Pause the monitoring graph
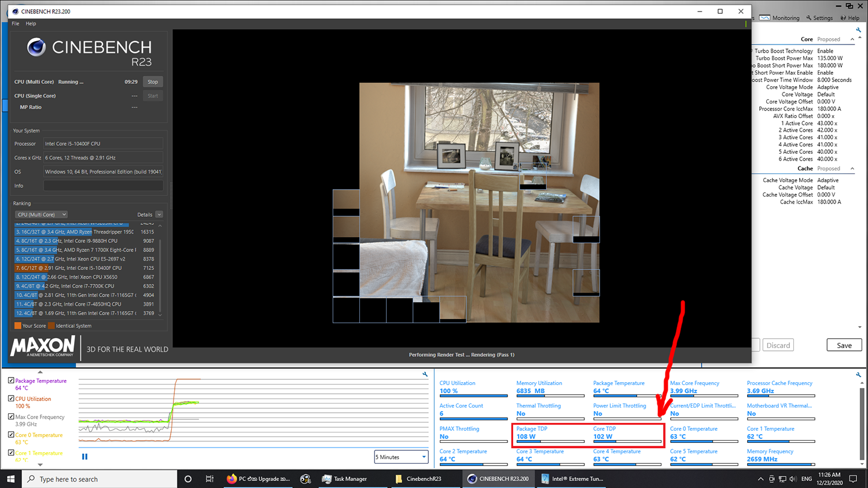 pos(84,457)
